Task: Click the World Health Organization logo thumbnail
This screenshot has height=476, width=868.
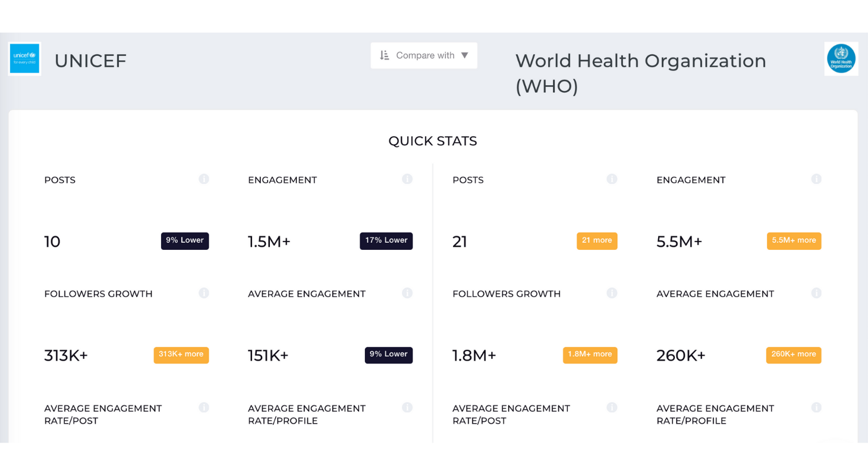Action: pos(841,58)
